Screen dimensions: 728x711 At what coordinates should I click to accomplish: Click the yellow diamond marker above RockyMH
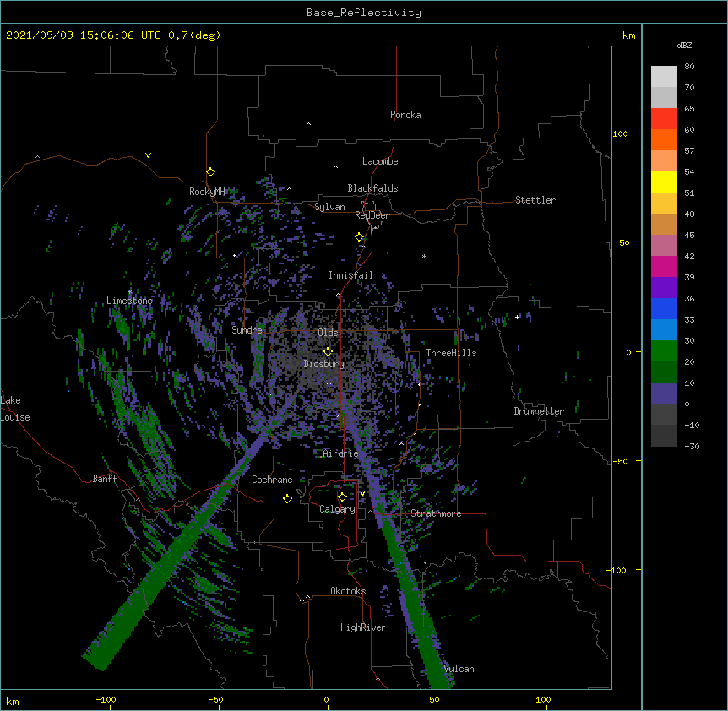(211, 172)
